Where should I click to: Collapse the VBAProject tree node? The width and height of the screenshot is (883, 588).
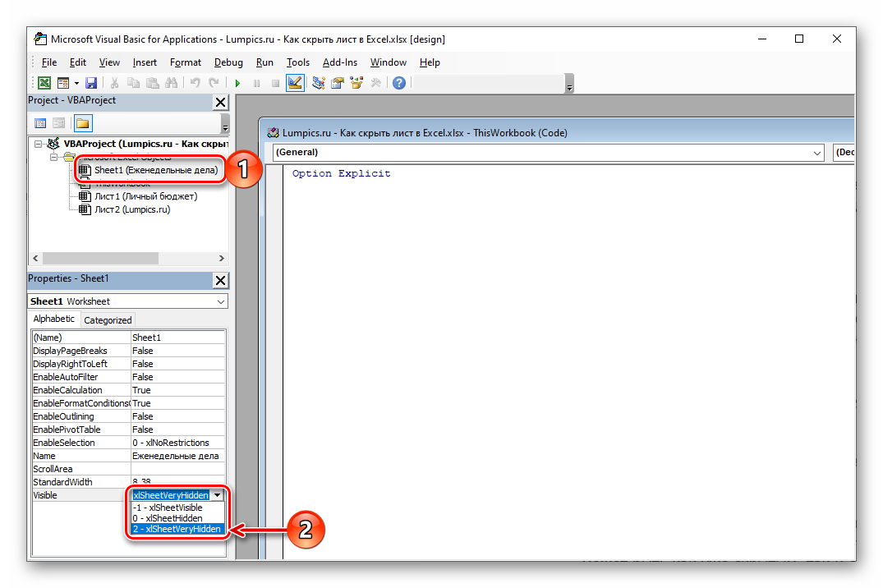click(38, 144)
